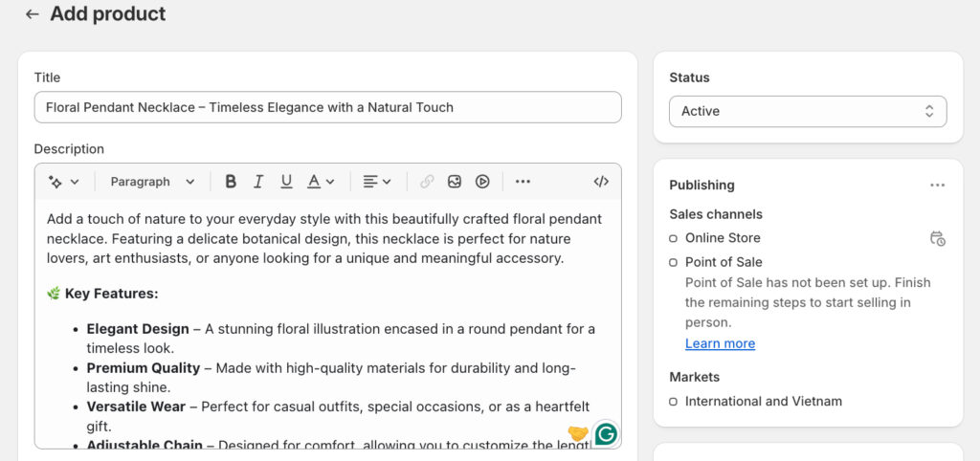Open more formatting options in the toolbar
980x461 pixels.
[523, 182]
